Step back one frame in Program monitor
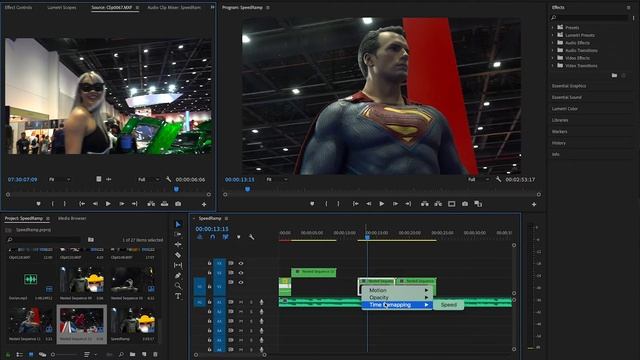Image resolution: width=640 pixels, height=360 pixels. [x=369, y=204]
